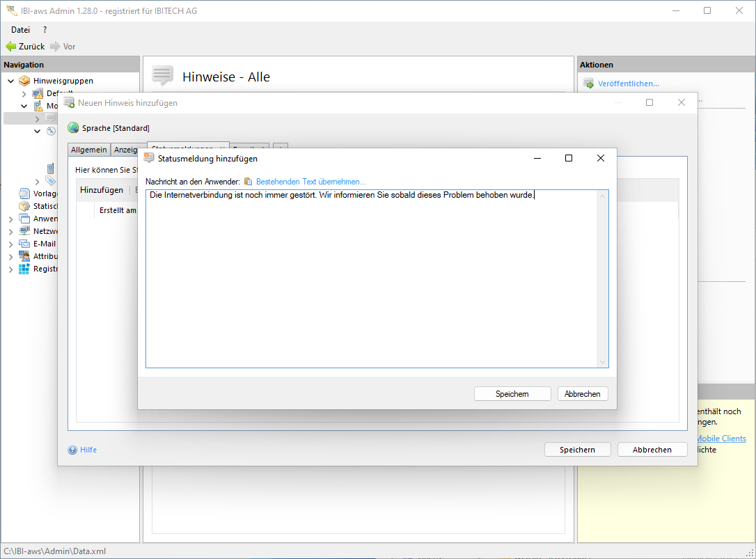Image resolution: width=756 pixels, height=559 pixels.
Task: Click the globe icon next to Sprache
Action: click(x=73, y=128)
